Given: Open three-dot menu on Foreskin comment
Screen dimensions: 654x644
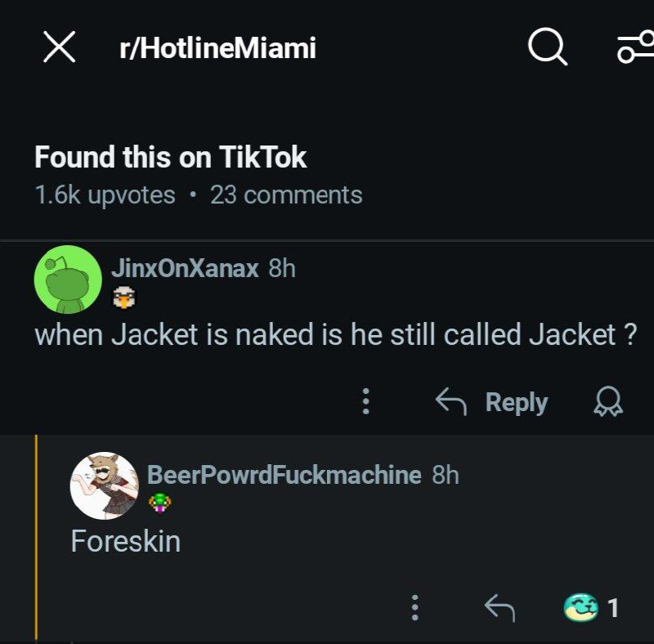Looking at the screenshot, I should pyautogui.click(x=414, y=608).
